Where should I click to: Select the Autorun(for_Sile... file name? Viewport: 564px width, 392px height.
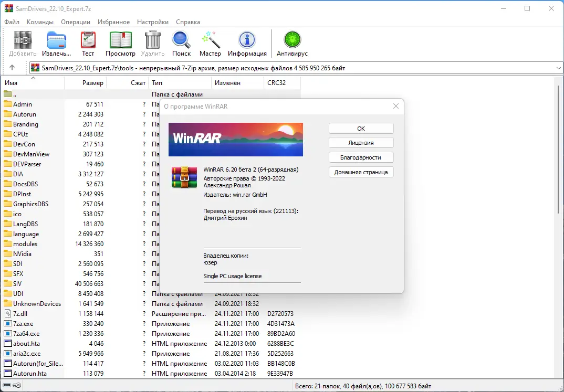tap(38, 364)
